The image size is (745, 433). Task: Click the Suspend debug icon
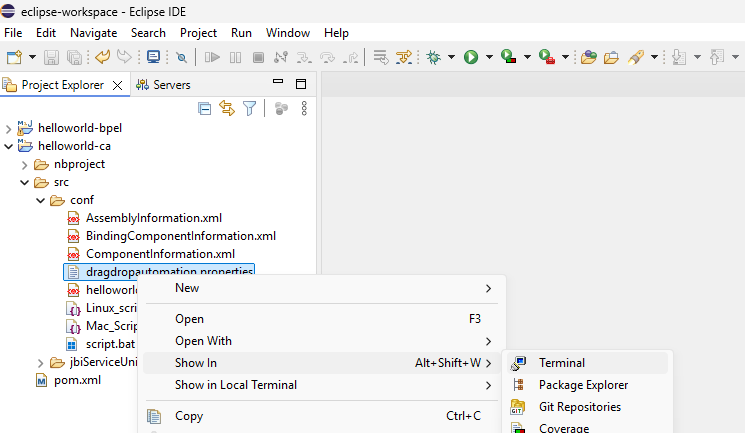point(235,58)
